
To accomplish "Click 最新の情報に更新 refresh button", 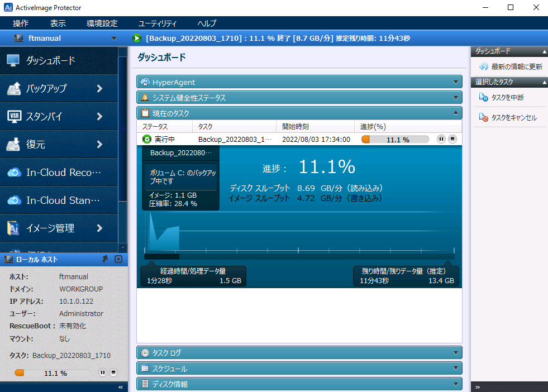I will (510, 67).
